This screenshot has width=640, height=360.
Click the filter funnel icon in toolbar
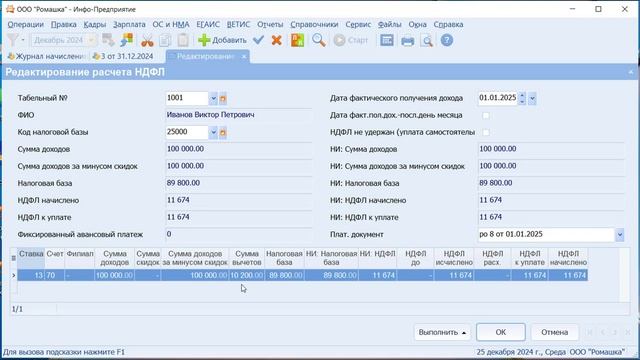13,40
